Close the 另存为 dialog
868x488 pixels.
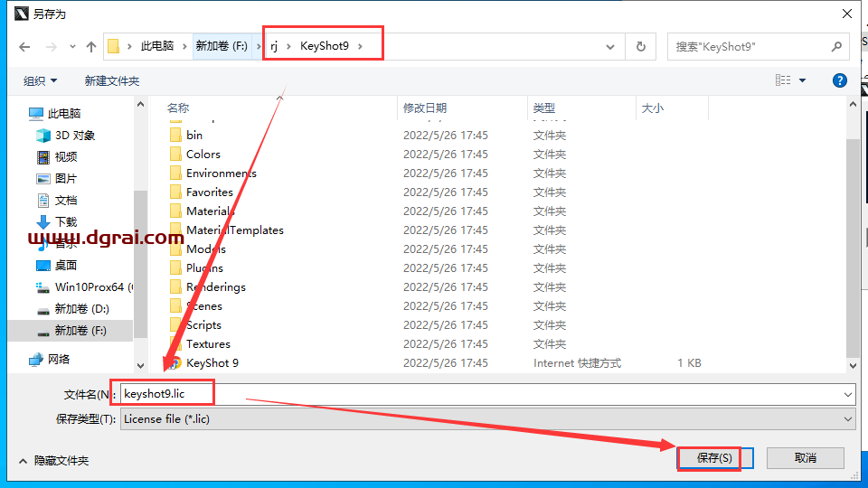pos(847,14)
